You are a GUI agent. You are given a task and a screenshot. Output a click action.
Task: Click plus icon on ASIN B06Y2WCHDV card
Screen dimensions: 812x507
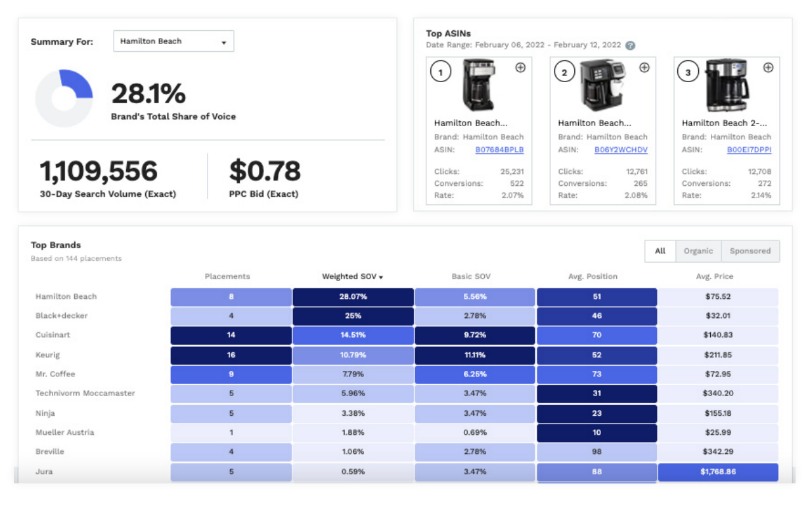tap(644, 68)
